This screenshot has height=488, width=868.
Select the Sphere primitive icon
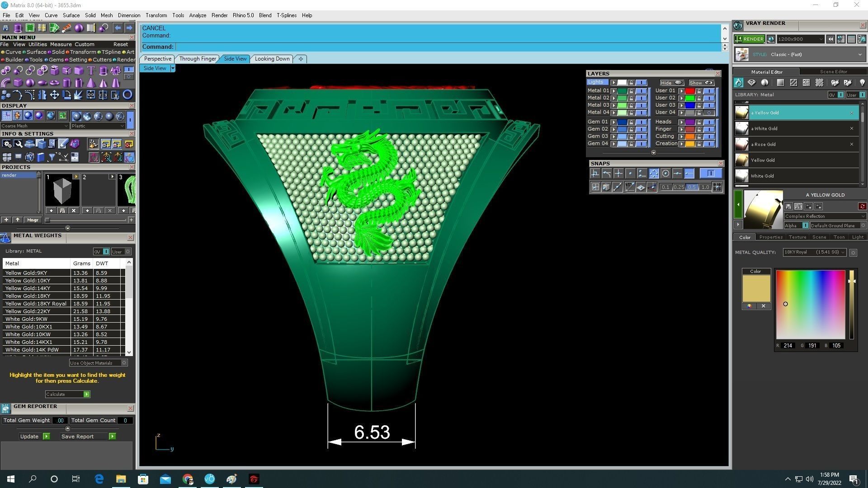[30, 83]
